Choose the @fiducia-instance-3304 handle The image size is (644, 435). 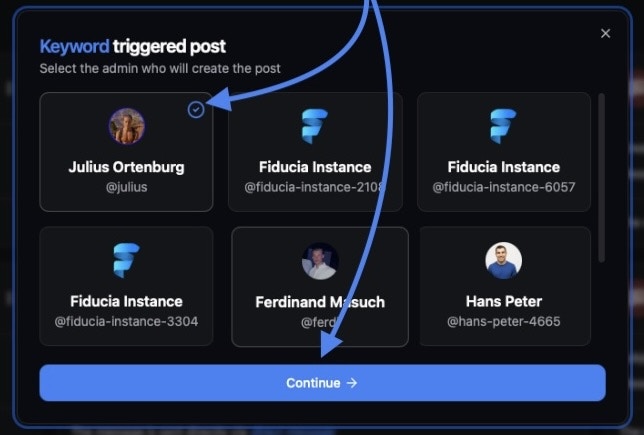pos(126,321)
